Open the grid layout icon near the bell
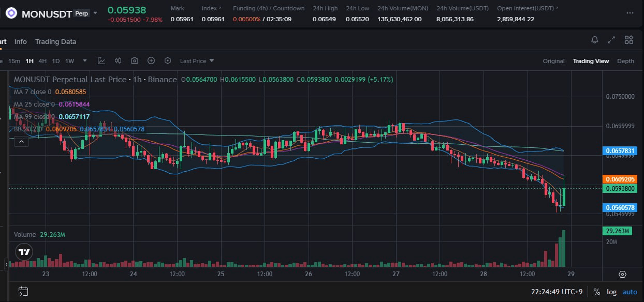The width and height of the screenshot is (644, 302). (628, 39)
